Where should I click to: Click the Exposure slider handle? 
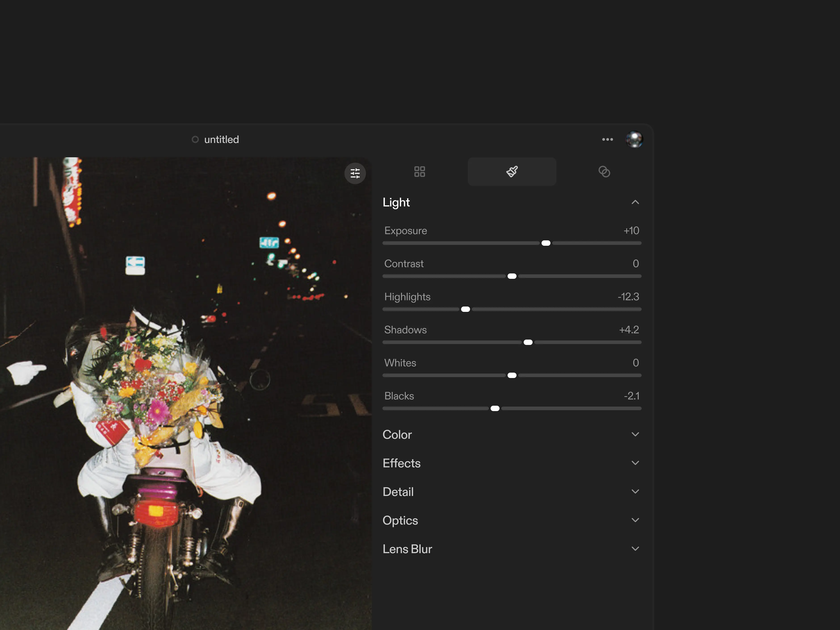(546, 243)
